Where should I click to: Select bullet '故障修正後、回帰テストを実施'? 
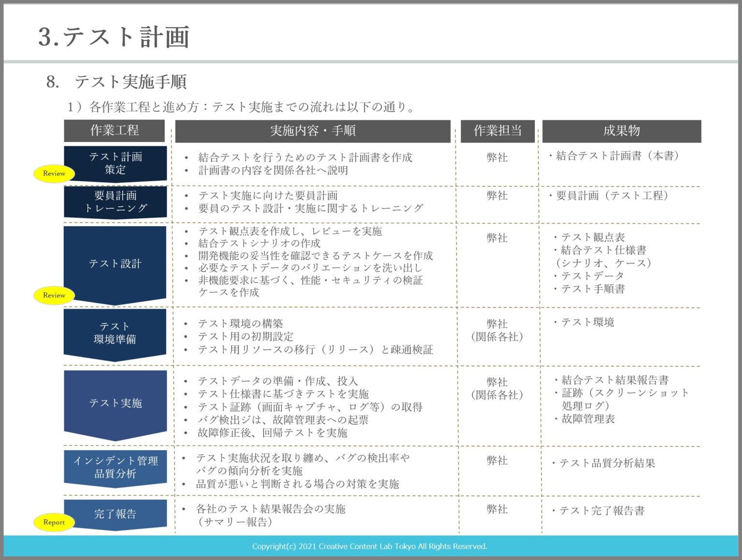coord(272,433)
